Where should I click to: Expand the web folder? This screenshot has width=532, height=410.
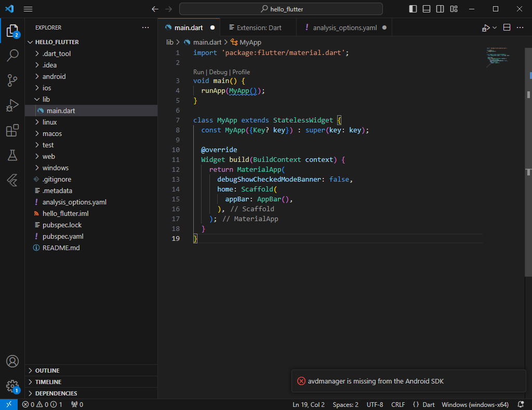pos(91,156)
